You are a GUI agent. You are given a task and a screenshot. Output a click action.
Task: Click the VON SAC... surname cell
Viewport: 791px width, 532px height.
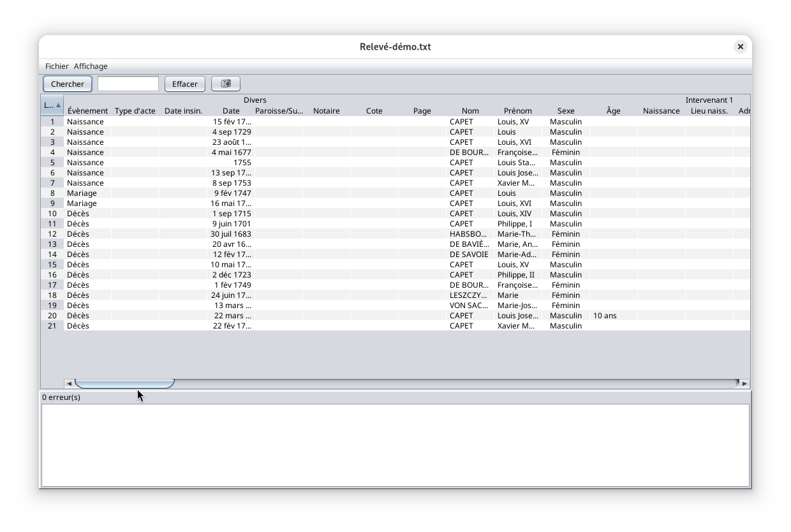(x=469, y=306)
